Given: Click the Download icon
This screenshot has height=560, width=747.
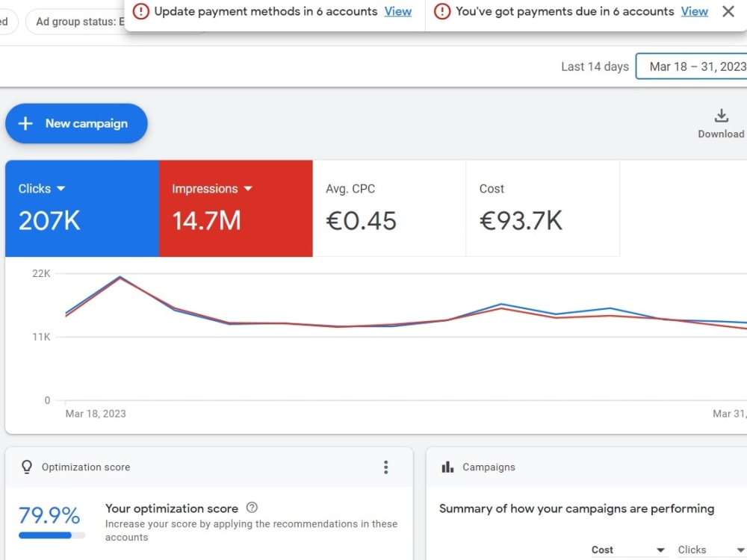Looking at the screenshot, I should (x=722, y=116).
